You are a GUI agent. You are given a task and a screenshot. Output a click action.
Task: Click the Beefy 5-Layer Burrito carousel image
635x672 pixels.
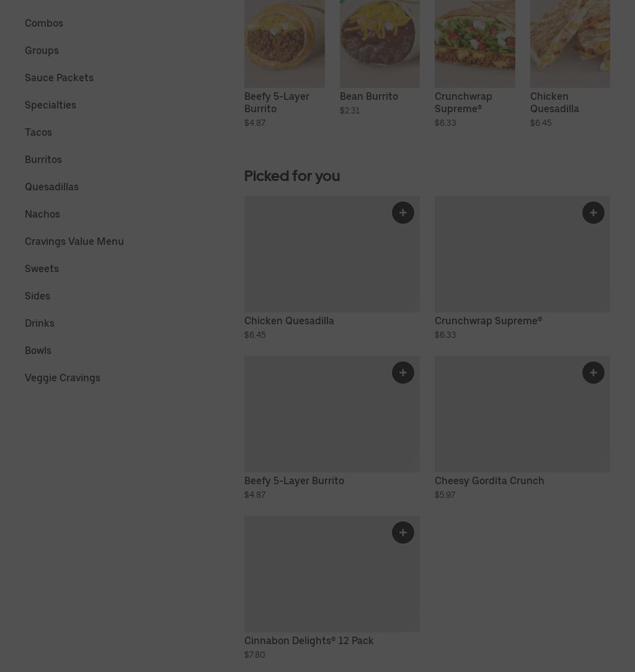(x=284, y=43)
